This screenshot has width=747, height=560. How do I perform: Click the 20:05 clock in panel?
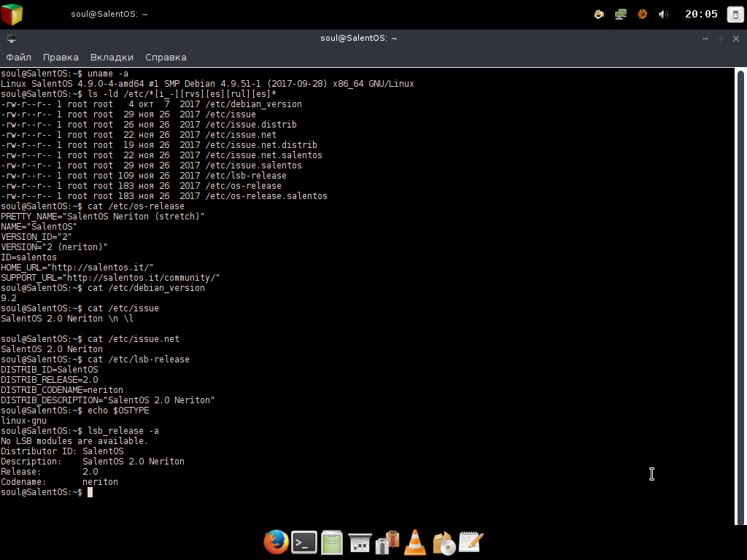click(701, 15)
